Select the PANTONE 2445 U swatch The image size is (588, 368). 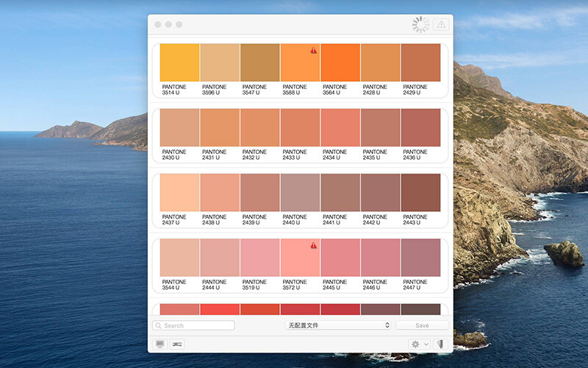(340, 258)
